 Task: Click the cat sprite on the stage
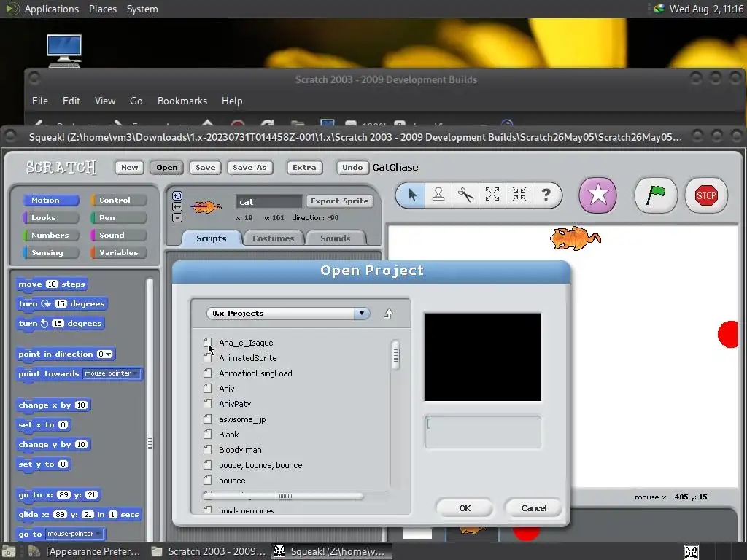575,238
